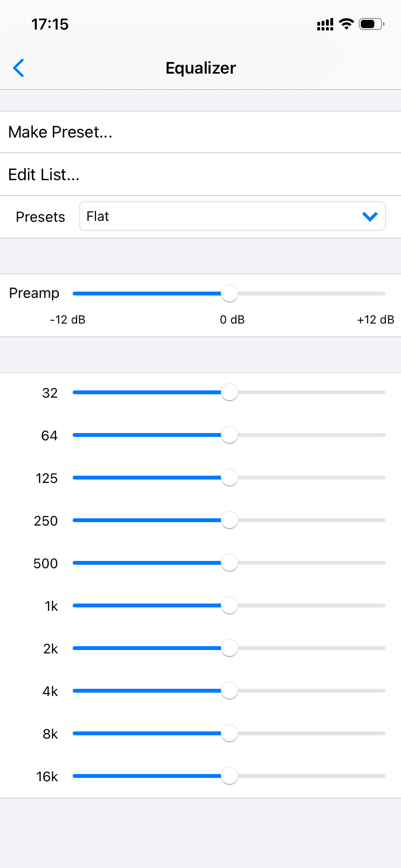401x868 pixels.
Task: Click the 125 Hz band slider knob
Action: pos(230,478)
